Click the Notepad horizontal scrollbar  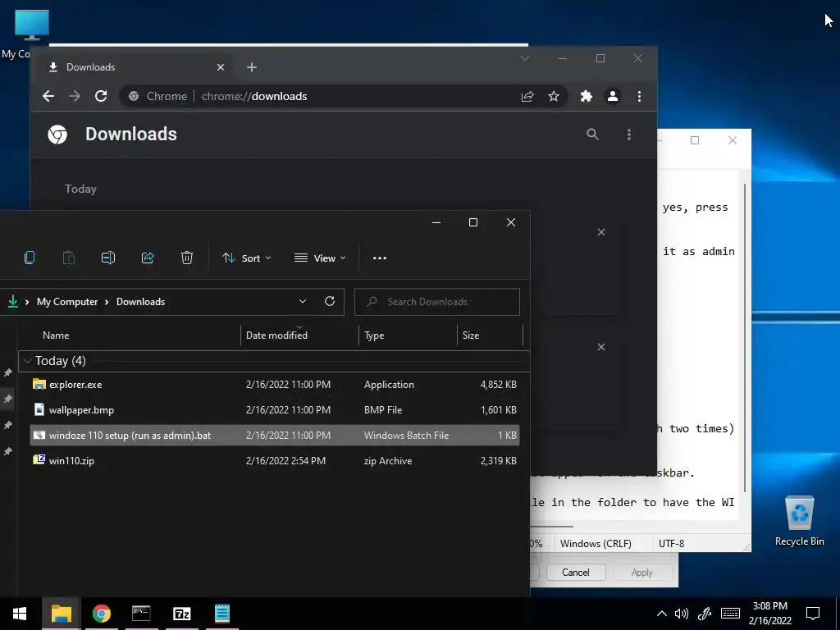point(552,526)
